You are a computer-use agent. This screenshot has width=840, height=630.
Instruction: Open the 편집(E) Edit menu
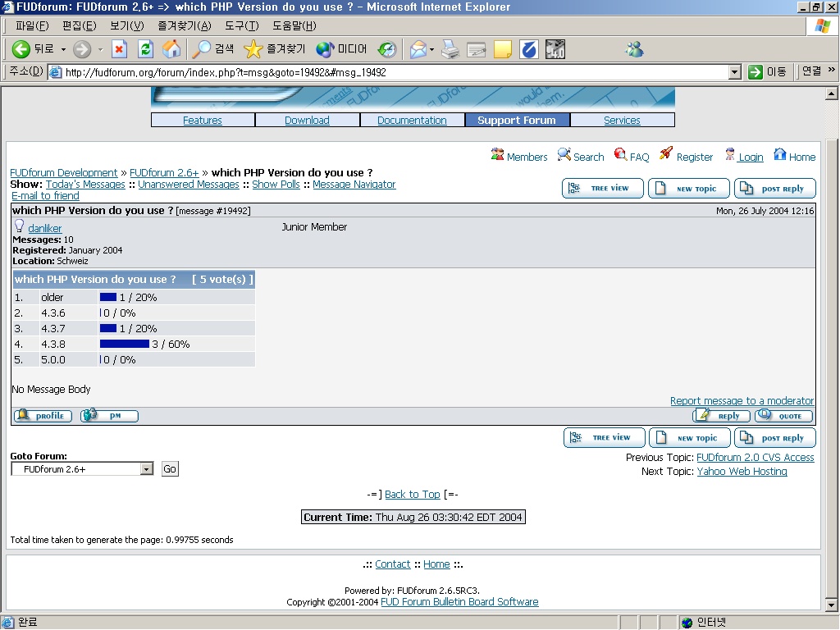(x=80, y=25)
